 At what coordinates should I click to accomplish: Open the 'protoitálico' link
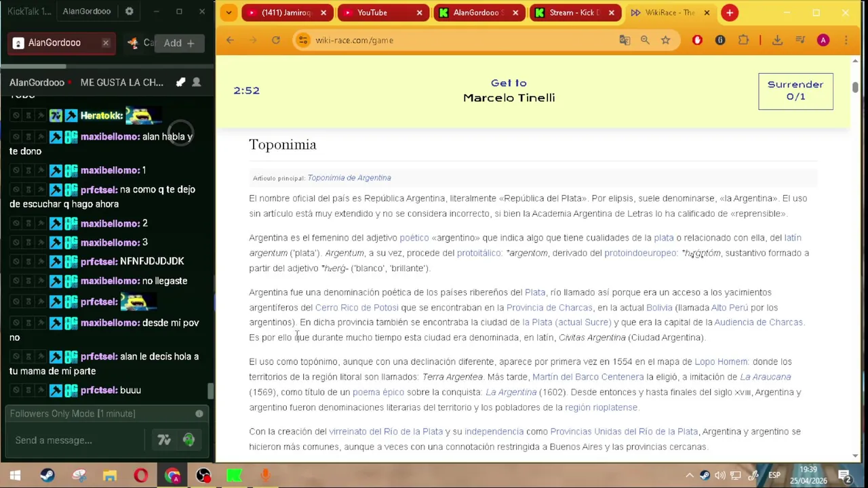(x=480, y=253)
